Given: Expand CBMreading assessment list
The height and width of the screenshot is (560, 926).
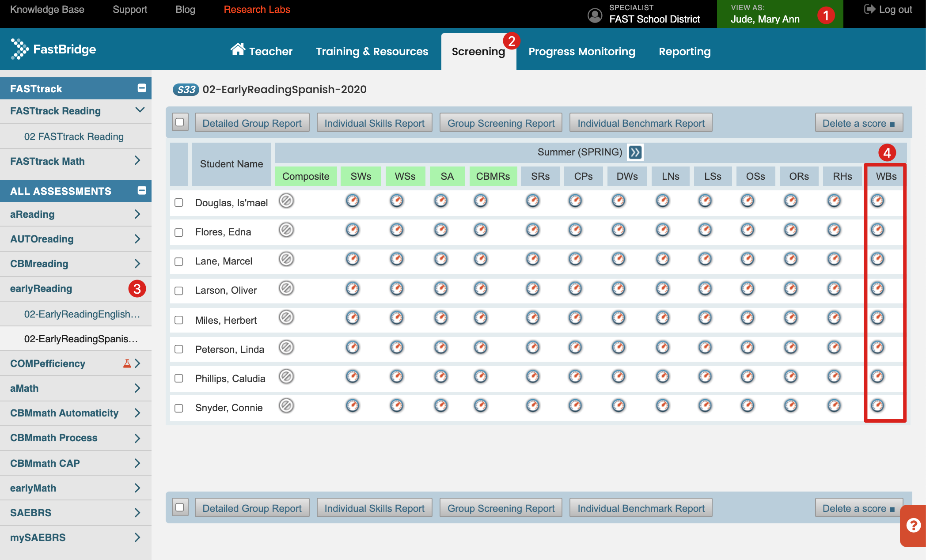Looking at the screenshot, I should [x=137, y=264].
